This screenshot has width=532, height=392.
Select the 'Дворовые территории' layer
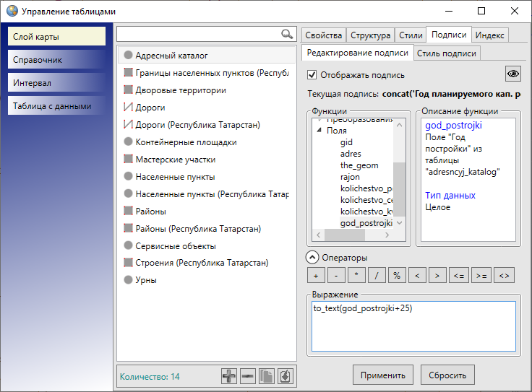tap(181, 90)
